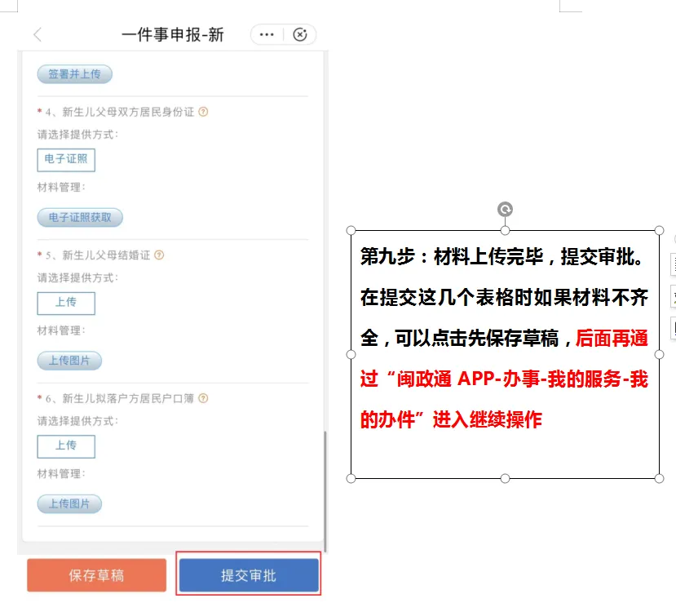The image size is (676, 616).
Task: Select 上传 option for the household register
Action: [x=66, y=446]
